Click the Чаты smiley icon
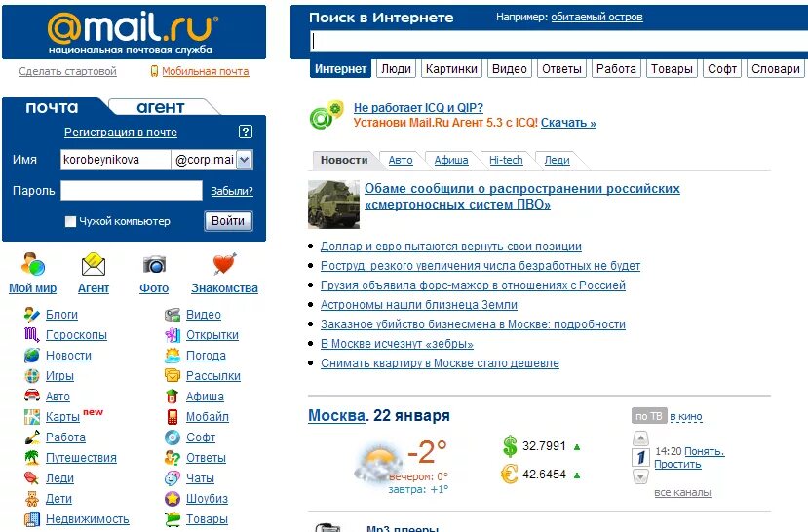The height and width of the screenshot is (532, 808). click(x=173, y=478)
